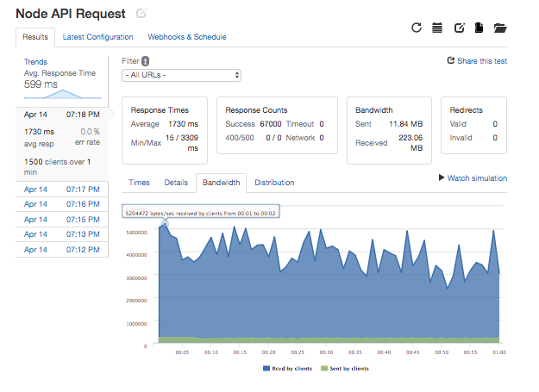Click the share arrow icon
Screen dimensions: 539x392
click(451, 60)
